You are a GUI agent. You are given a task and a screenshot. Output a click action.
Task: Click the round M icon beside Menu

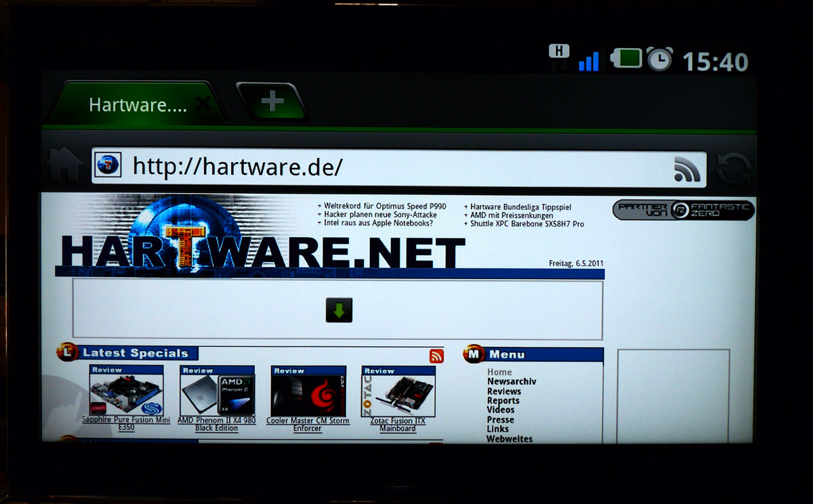point(474,354)
